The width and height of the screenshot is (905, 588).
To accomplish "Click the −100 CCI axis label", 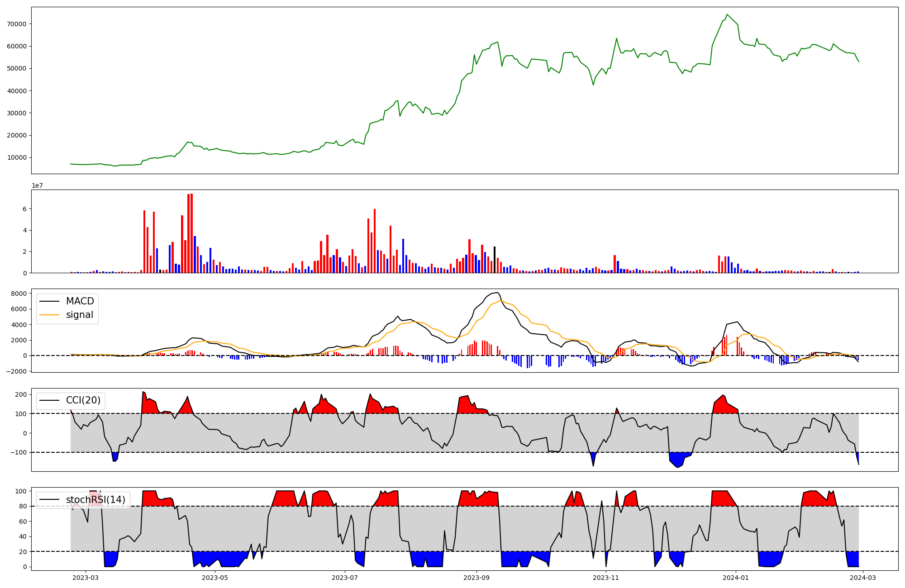I will click(19, 452).
